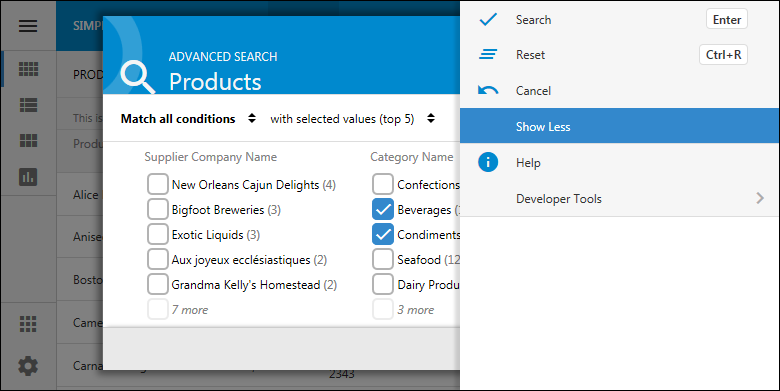The image size is (780, 391).
Task: Select the list view icon in sidebar
Action: click(28, 105)
